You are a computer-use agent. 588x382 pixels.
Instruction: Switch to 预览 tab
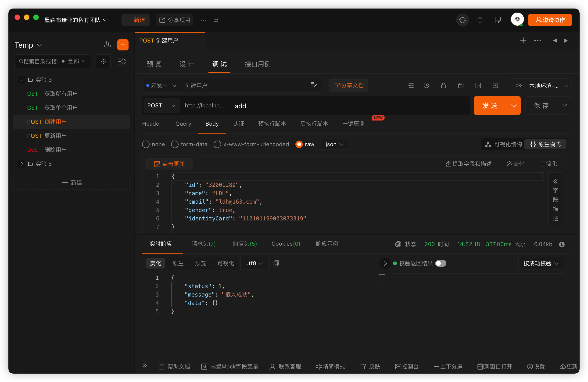[x=154, y=64]
